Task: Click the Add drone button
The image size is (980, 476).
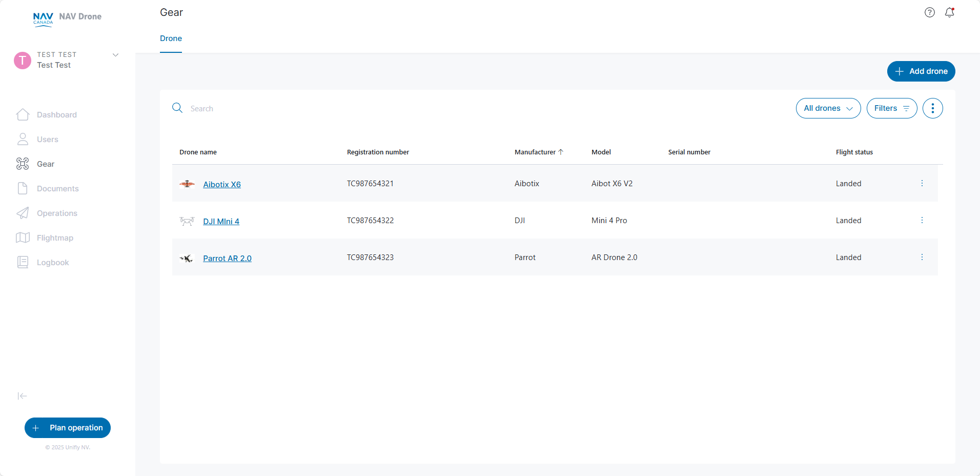Action: click(x=921, y=71)
